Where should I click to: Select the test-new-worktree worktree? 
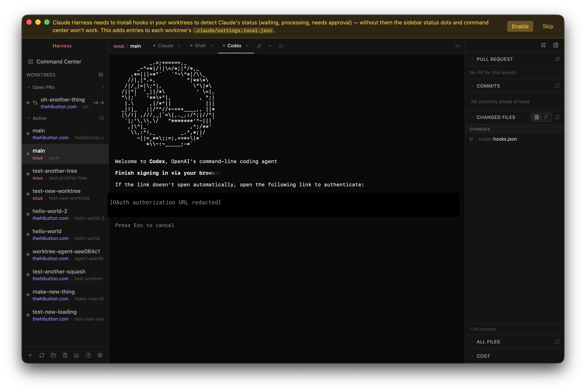pos(65,194)
